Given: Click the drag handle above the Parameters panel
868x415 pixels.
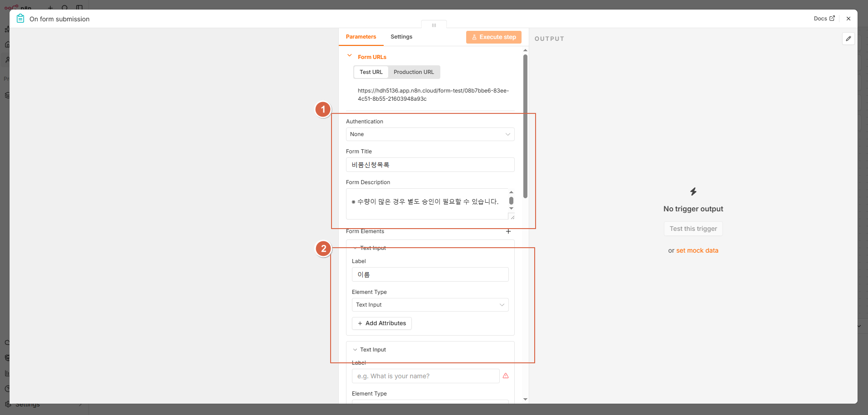Looking at the screenshot, I should coord(434,25).
